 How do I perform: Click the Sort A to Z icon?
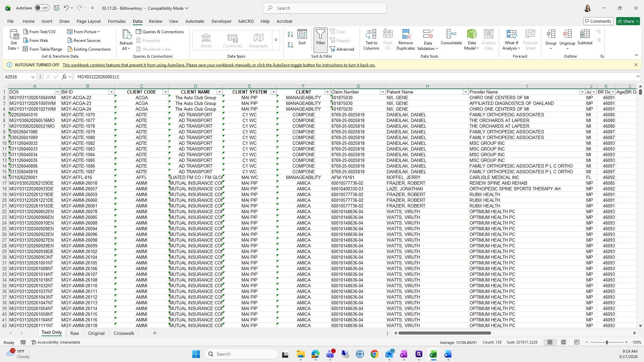pos(290,34)
